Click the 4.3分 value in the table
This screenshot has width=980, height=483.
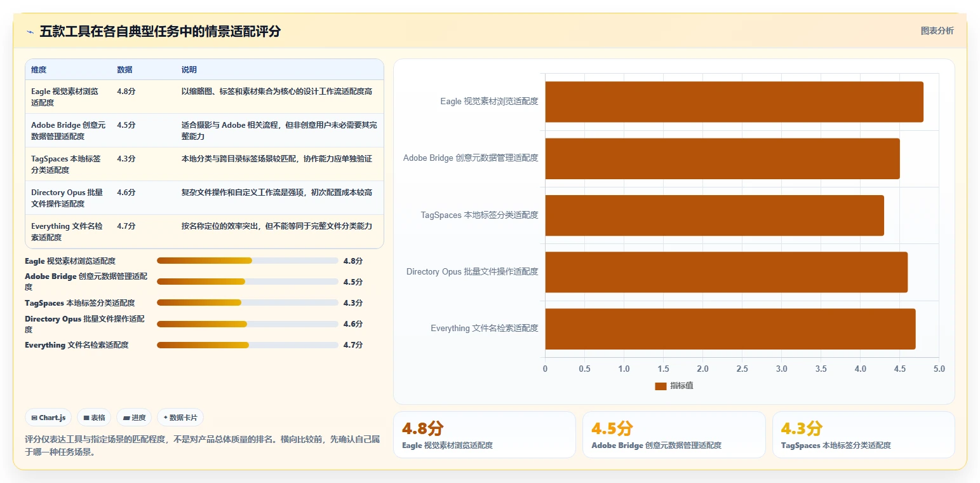tap(126, 159)
